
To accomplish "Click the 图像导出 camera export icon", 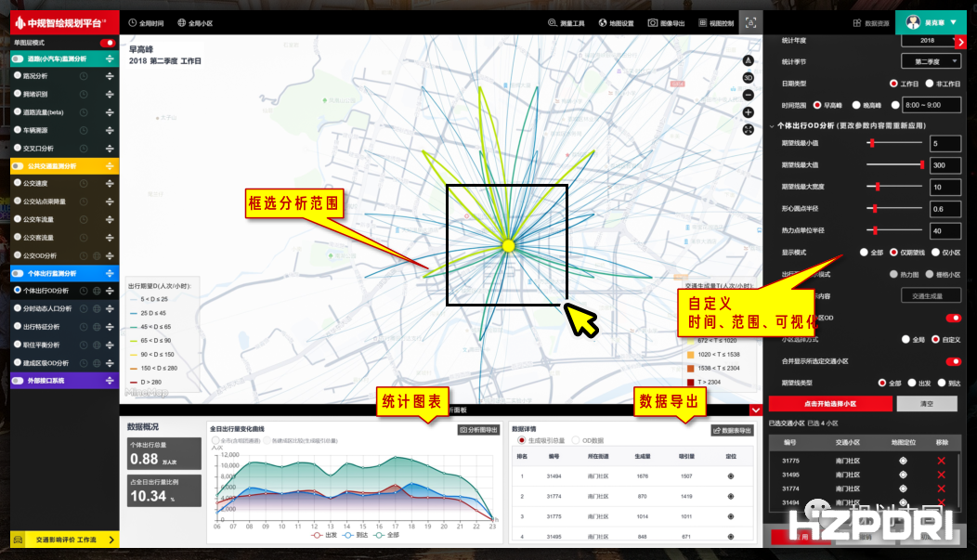I will (x=665, y=22).
